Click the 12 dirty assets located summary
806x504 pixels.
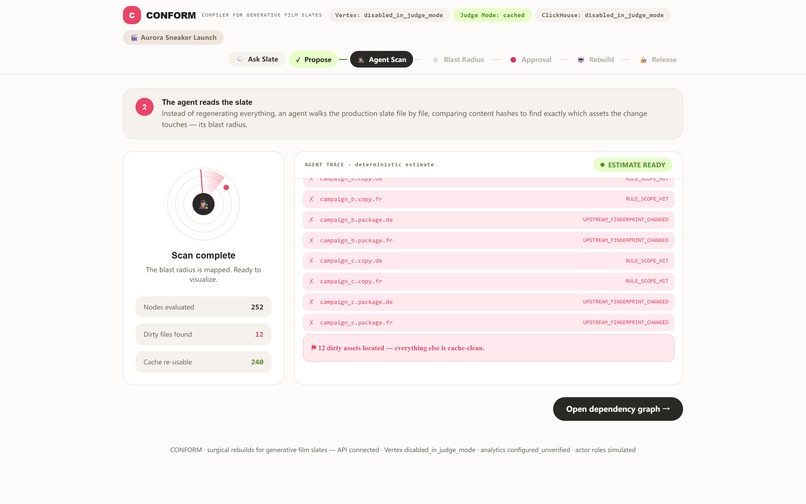pos(488,348)
